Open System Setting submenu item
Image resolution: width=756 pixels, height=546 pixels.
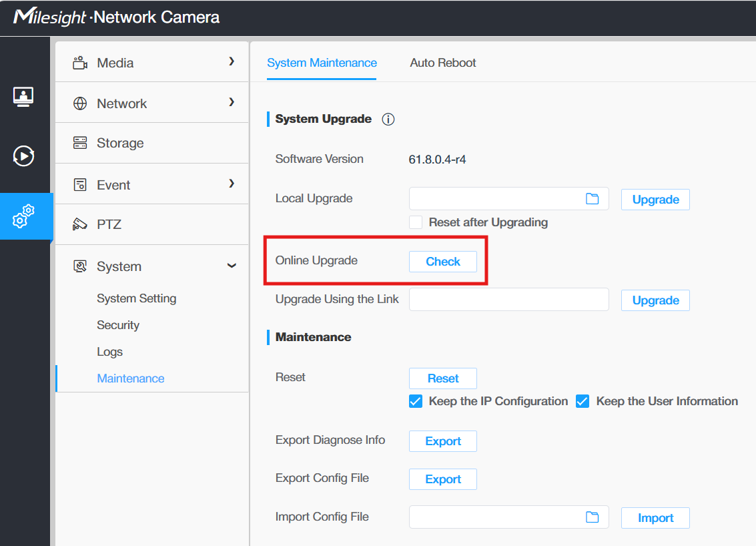tap(136, 298)
